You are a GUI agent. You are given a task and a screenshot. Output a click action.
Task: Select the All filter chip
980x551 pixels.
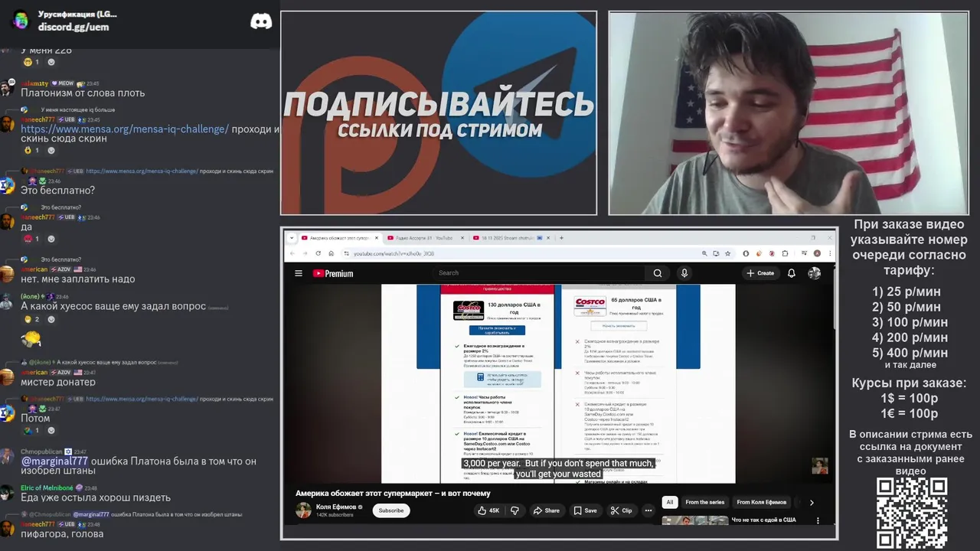(x=670, y=502)
